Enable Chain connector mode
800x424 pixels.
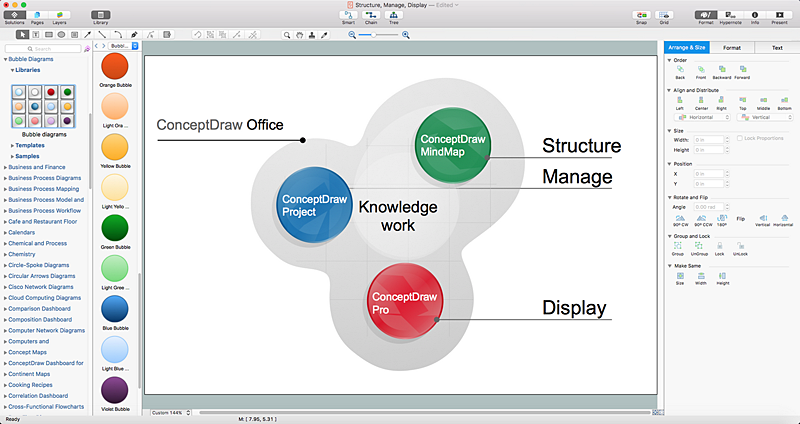(x=371, y=15)
